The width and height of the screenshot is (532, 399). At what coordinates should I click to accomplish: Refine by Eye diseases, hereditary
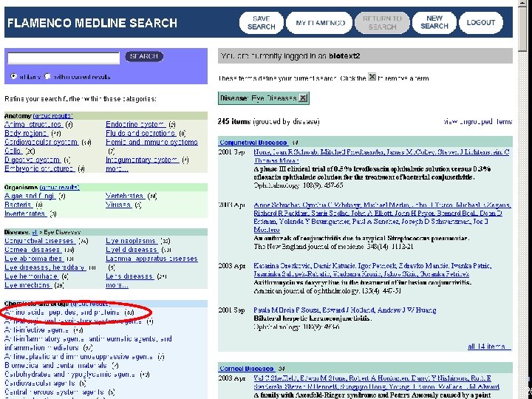45,267
